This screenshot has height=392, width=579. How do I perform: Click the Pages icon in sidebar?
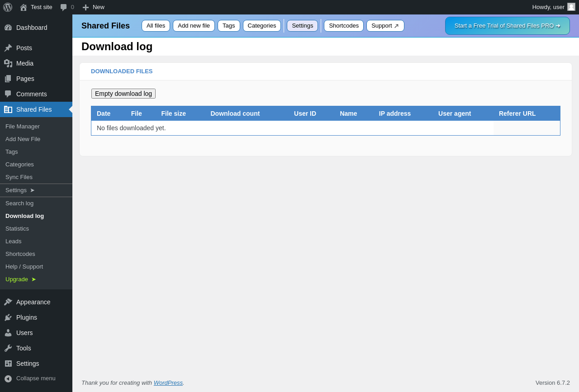8,79
